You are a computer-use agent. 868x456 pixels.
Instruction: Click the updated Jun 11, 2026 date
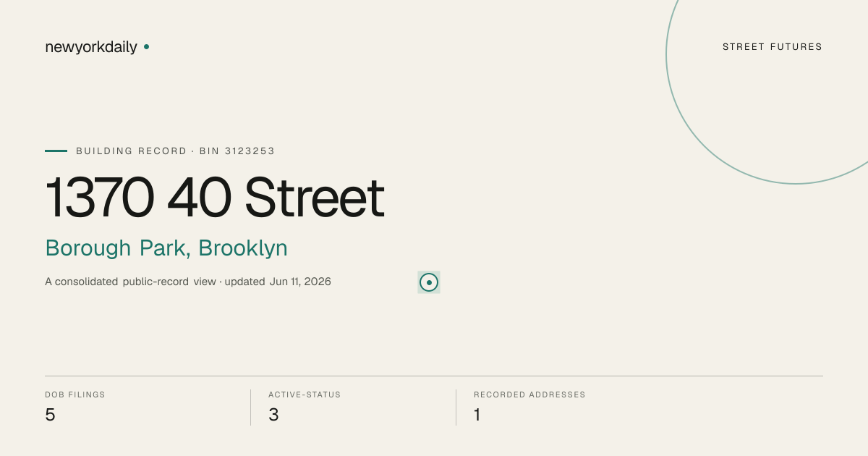click(278, 282)
